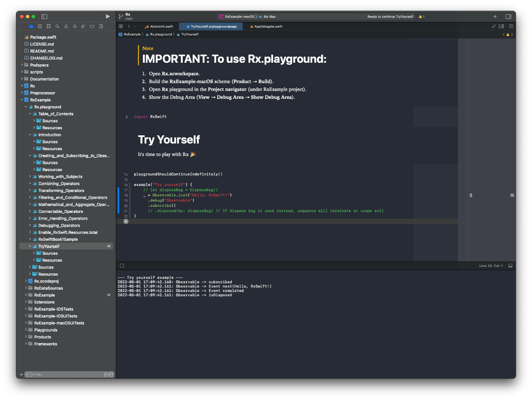Click Rx.playground in the jump bar
Image resolution: width=532 pixels, height=400 pixels.
pyautogui.click(x=158, y=34)
